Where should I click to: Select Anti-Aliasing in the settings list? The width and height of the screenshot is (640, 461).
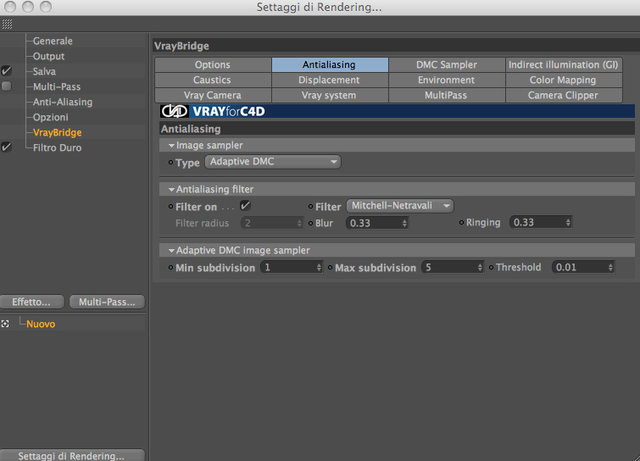click(x=63, y=102)
